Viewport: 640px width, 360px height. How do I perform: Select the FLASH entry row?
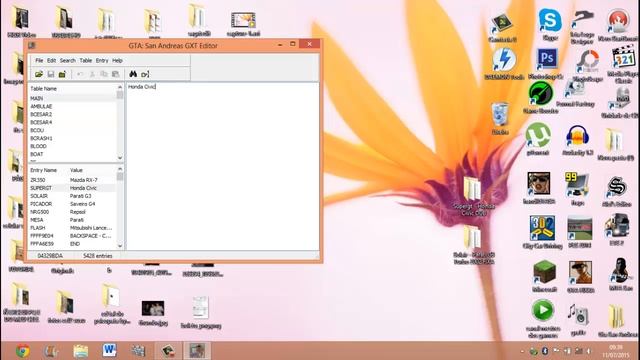point(72,228)
